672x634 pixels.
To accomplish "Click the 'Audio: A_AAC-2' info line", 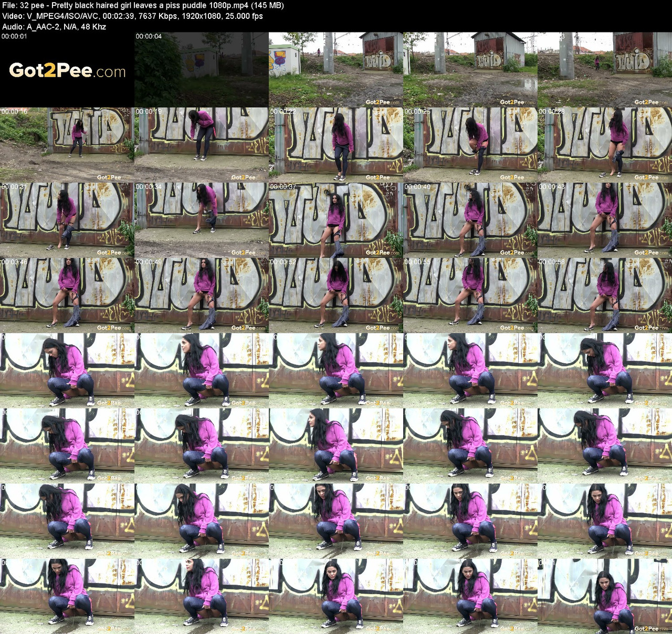I will click(x=54, y=26).
